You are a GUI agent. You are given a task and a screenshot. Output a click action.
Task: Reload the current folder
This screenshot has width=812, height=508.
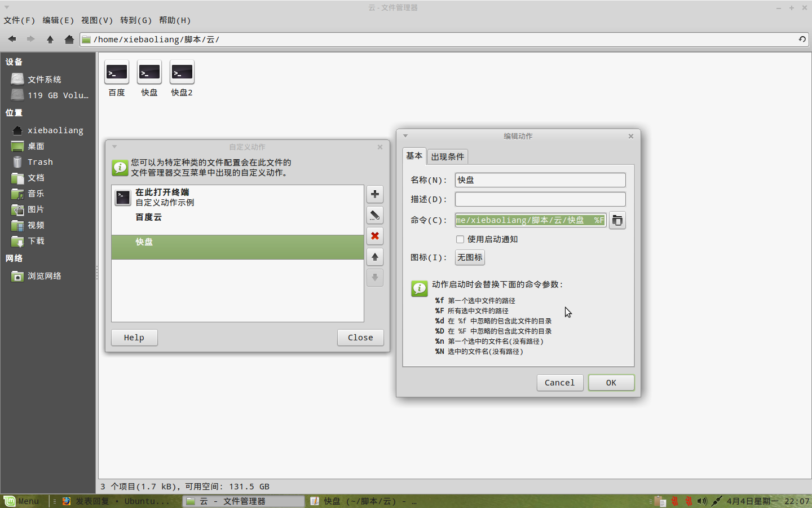(802, 39)
